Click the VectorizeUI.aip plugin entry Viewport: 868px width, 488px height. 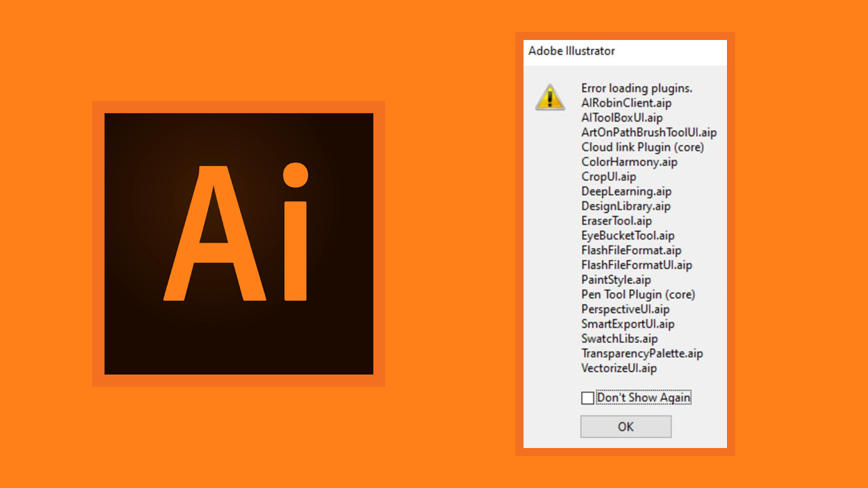click(619, 369)
